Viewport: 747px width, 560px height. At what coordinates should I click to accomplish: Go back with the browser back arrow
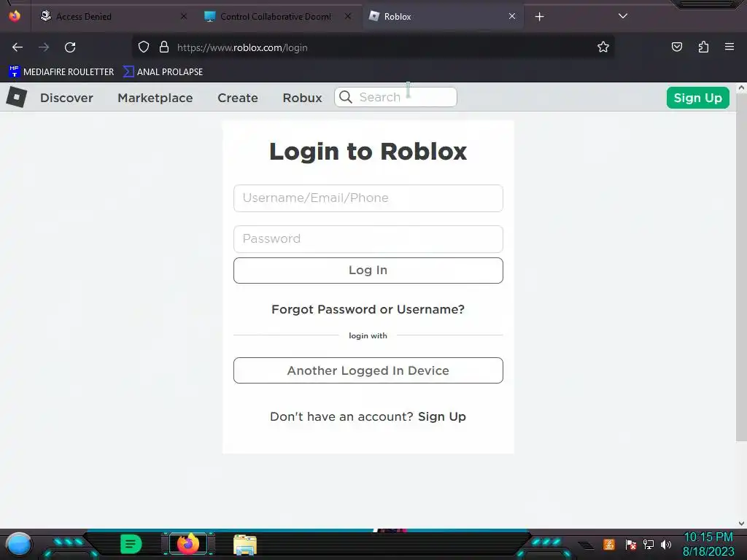point(18,47)
